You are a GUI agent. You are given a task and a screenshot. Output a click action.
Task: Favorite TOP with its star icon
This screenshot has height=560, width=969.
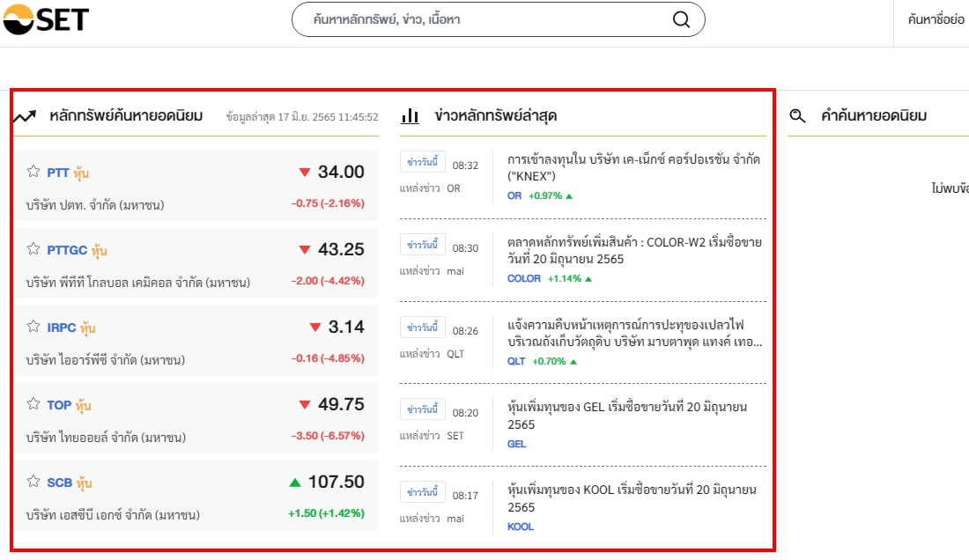point(33,404)
